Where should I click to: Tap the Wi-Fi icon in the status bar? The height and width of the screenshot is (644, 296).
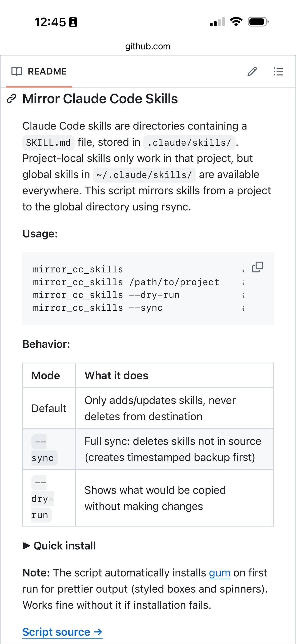(x=236, y=22)
